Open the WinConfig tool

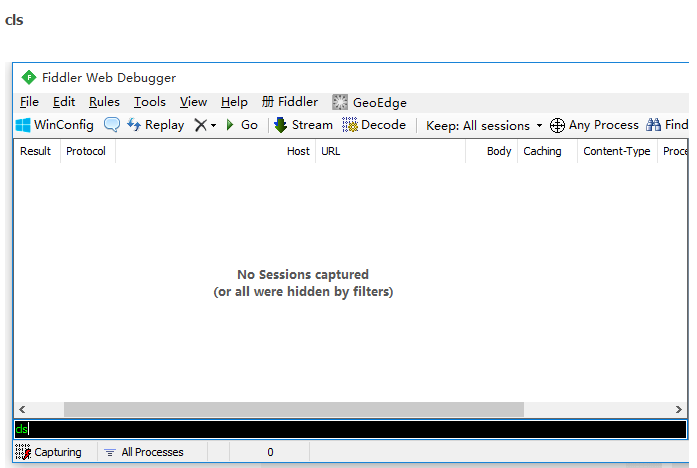(x=55, y=125)
